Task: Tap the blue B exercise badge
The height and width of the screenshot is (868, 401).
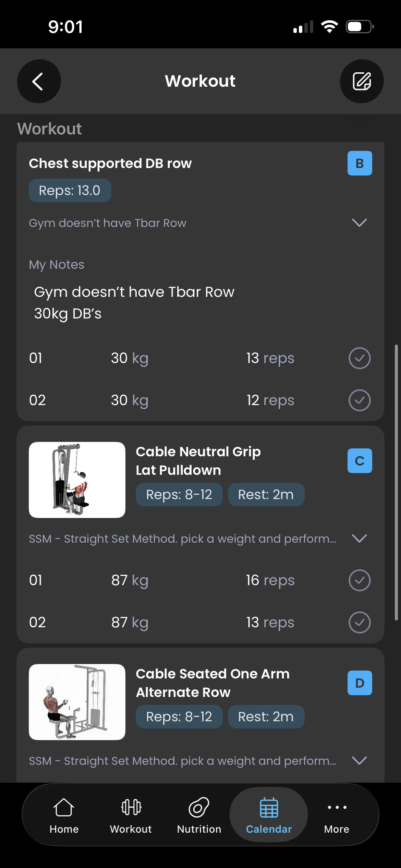Action: click(x=360, y=163)
